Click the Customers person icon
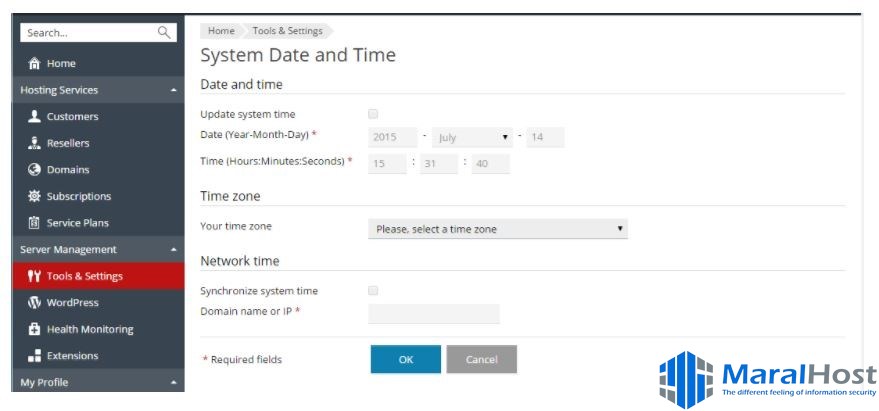The height and width of the screenshot is (411, 879). (35, 116)
